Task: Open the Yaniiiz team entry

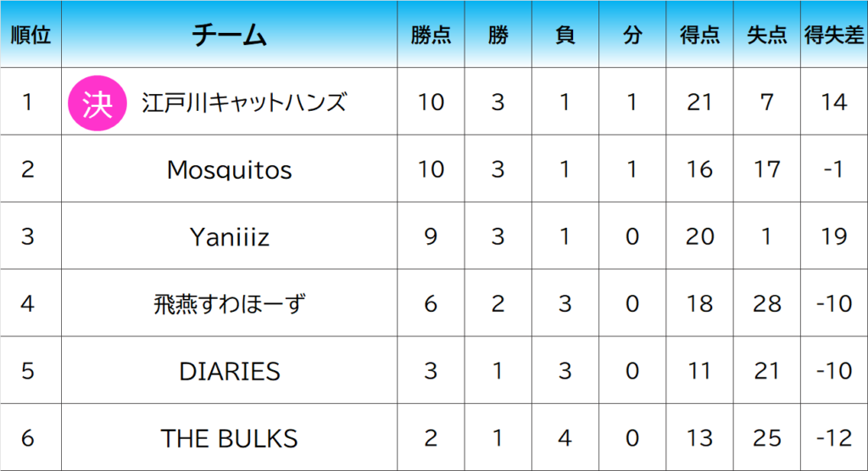Action: [229, 236]
